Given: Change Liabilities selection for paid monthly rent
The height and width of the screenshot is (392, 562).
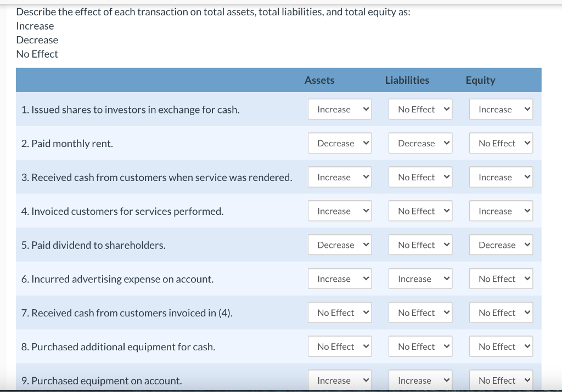Looking at the screenshot, I should [420, 143].
